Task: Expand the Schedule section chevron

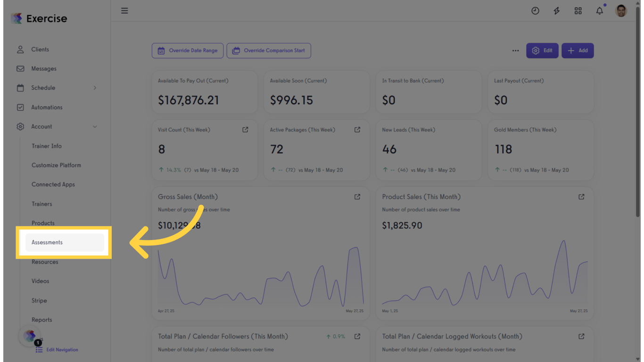Action: [x=94, y=88]
